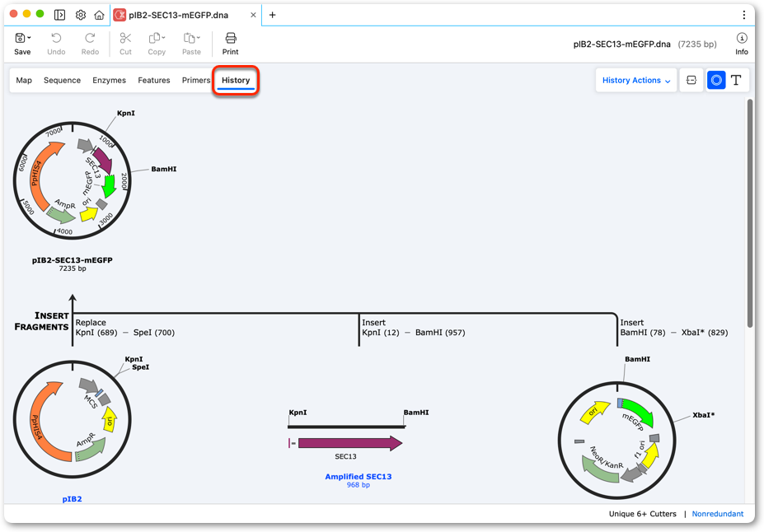
Task: Open the settings gear icon
Action: point(81,15)
